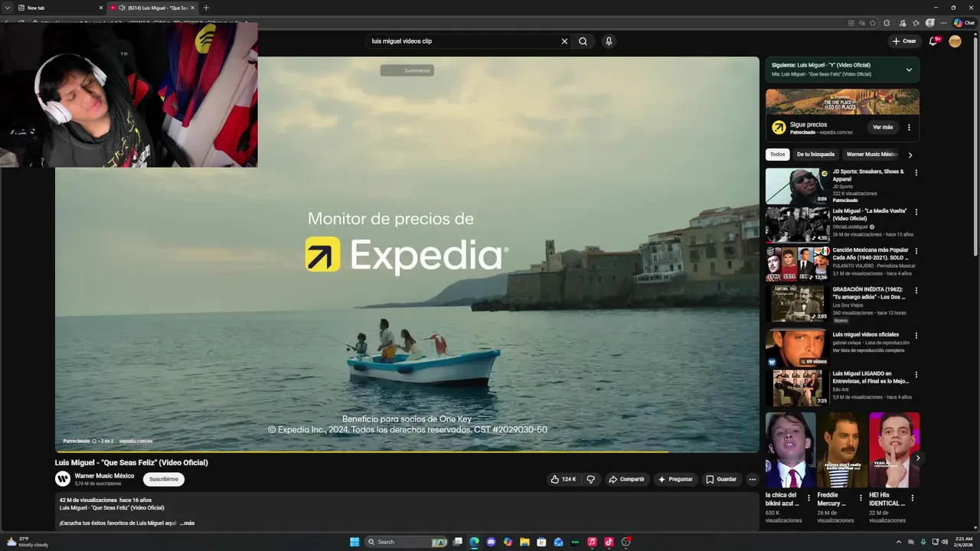
Task: Click the Compartir share button
Action: point(626,479)
